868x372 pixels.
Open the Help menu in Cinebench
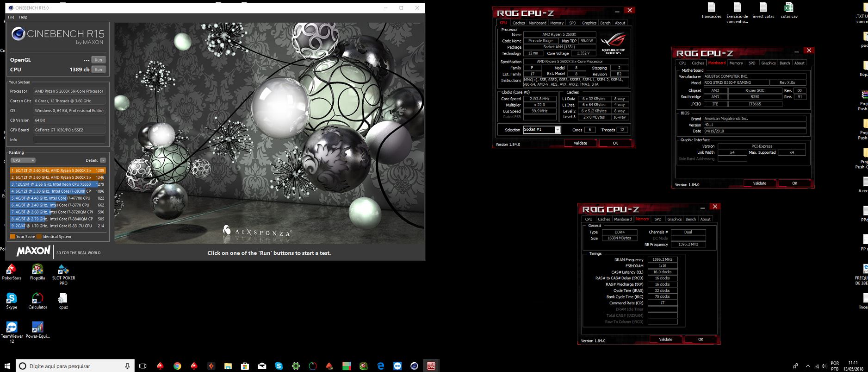[23, 17]
